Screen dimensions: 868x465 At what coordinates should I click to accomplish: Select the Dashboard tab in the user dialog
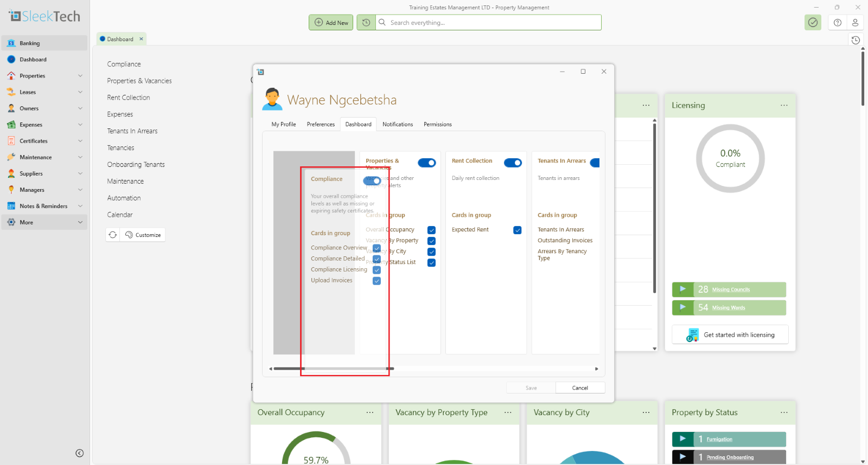[359, 124]
